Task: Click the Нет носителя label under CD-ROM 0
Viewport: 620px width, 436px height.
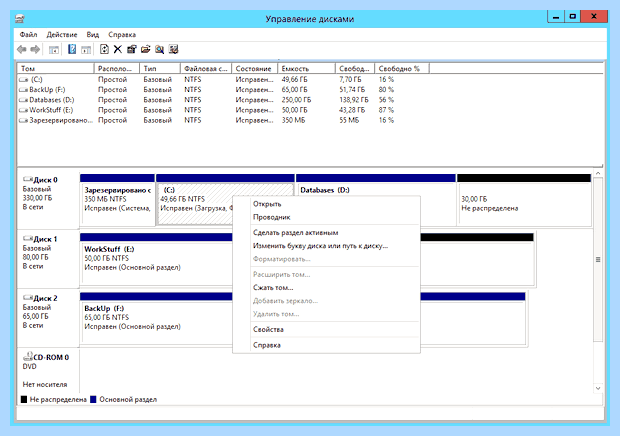Action: pyautogui.click(x=45, y=384)
